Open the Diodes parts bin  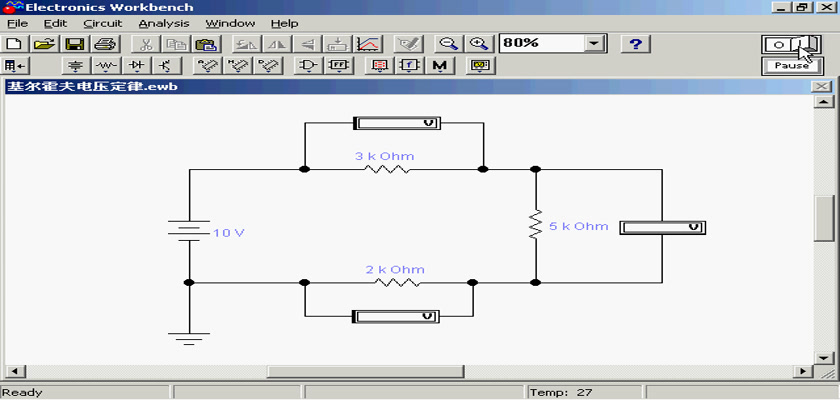(137, 66)
